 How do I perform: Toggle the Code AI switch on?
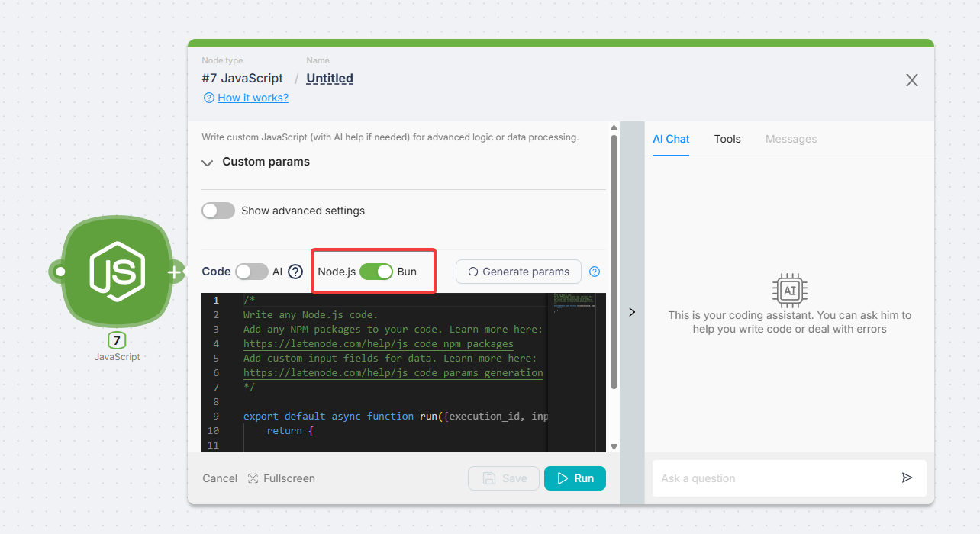click(252, 272)
